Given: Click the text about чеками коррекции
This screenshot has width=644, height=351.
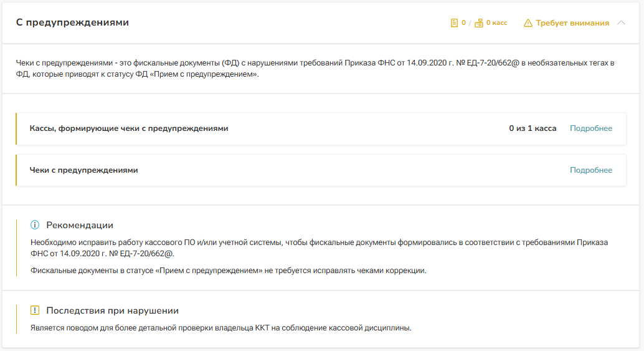Looking at the screenshot, I should [x=228, y=271].
